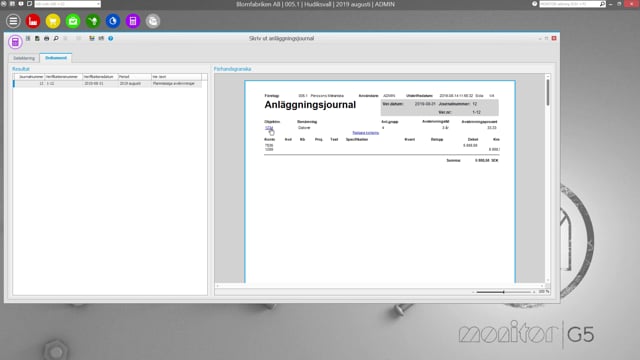The width and height of the screenshot is (640, 360).
Task: Click the Anläggningsjournal heading in preview
Action: [310, 105]
